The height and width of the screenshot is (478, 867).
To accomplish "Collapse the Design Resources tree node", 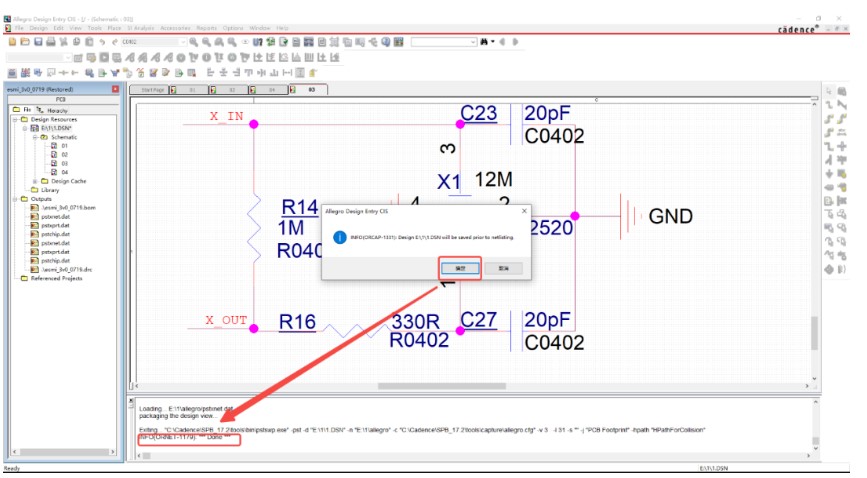I will tap(16, 120).
